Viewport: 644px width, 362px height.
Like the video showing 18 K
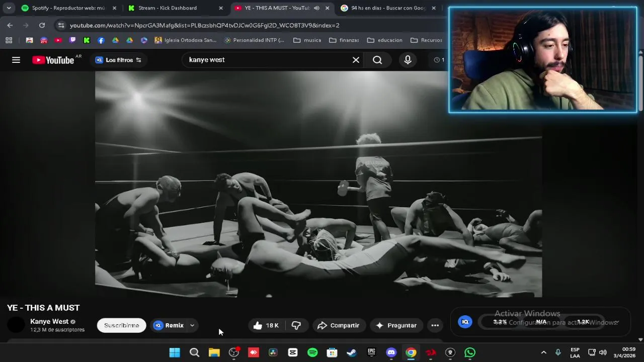click(266, 325)
